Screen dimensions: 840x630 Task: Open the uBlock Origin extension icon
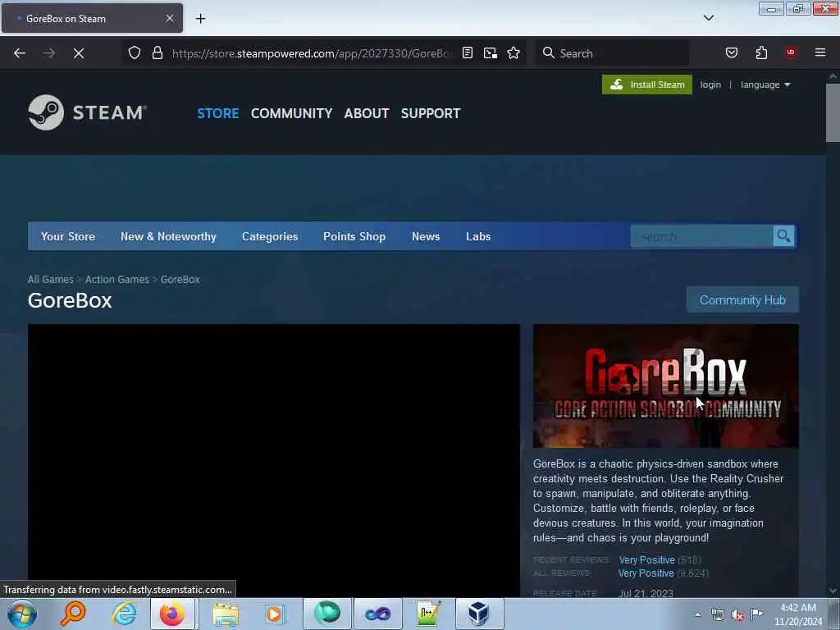click(791, 52)
